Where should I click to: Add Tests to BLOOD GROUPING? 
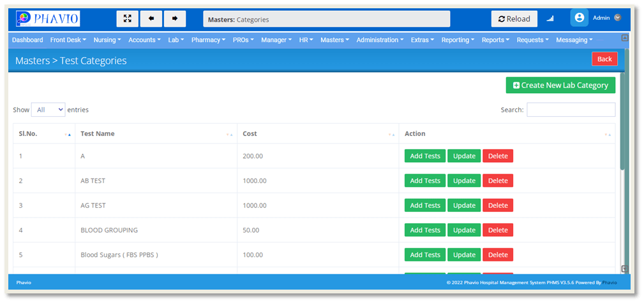425,230
